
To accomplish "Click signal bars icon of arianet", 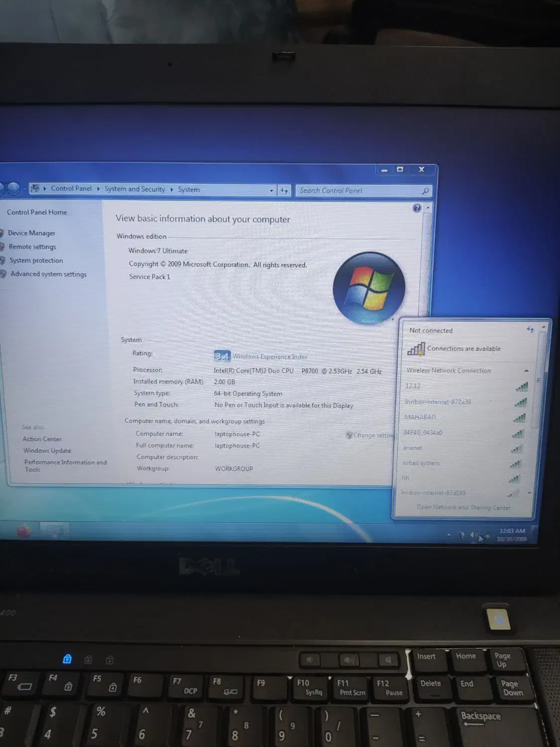I will click(x=517, y=449).
